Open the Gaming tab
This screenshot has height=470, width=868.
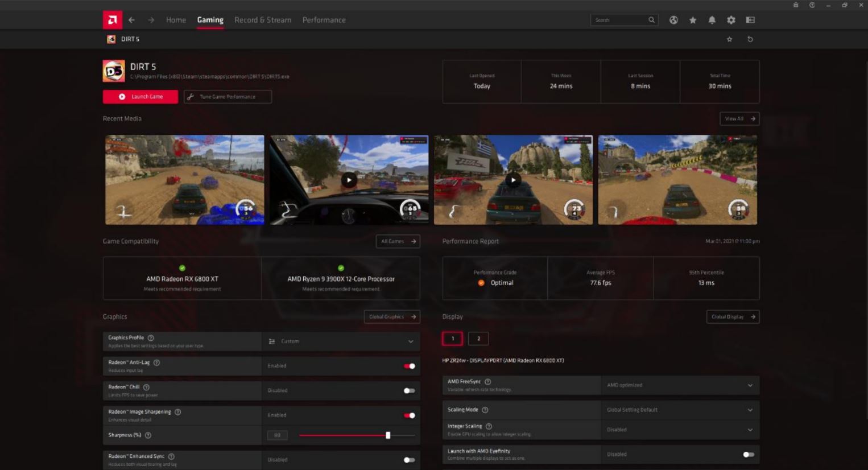tap(210, 20)
